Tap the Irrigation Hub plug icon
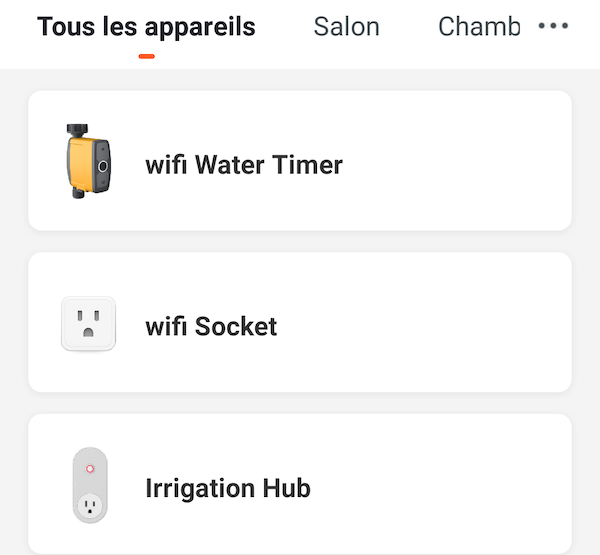Image resolution: width=600 pixels, height=555 pixels. point(89,486)
